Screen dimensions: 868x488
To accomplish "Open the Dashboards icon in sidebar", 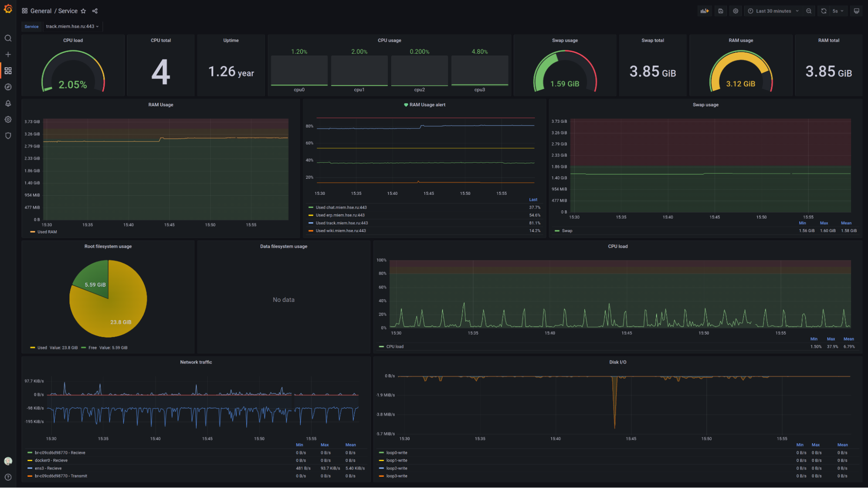I will (x=8, y=71).
